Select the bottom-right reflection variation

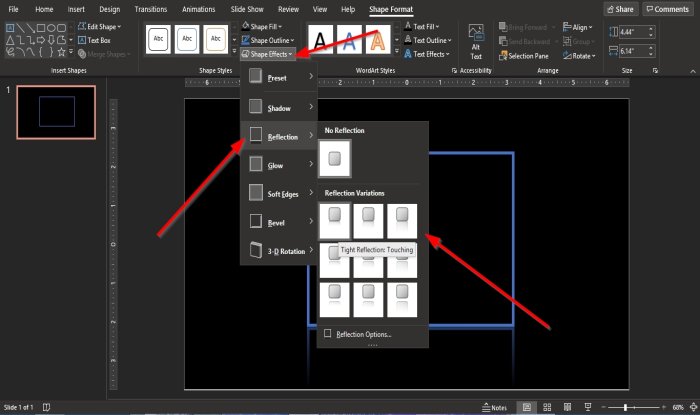point(402,299)
